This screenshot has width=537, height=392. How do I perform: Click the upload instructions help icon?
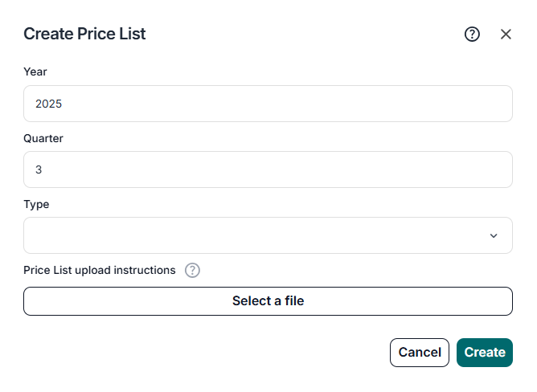click(x=192, y=270)
